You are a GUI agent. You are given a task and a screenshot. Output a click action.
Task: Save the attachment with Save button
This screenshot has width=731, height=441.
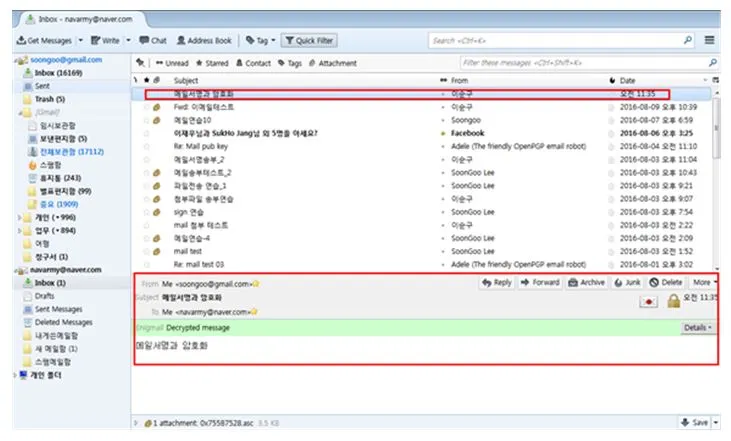(694, 422)
